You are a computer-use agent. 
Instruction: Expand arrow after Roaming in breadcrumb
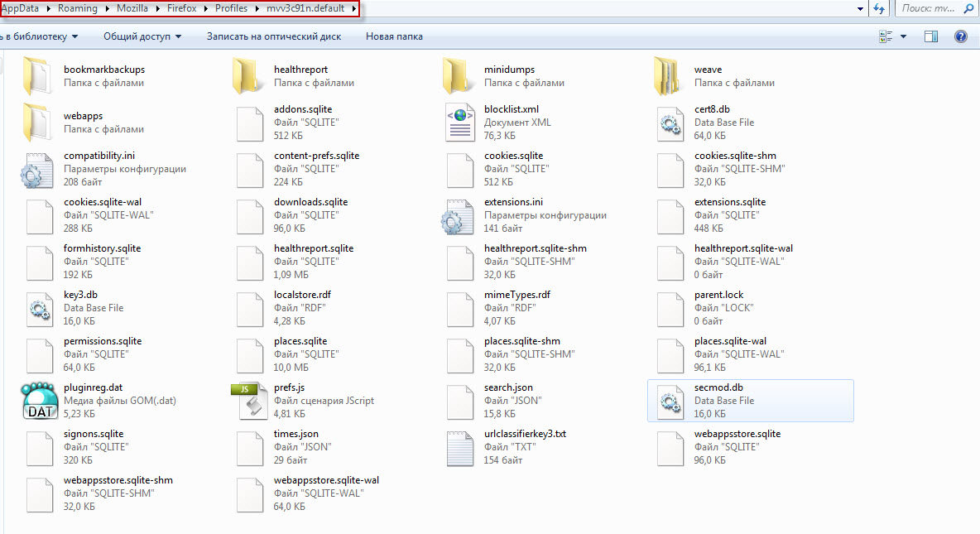tap(107, 9)
